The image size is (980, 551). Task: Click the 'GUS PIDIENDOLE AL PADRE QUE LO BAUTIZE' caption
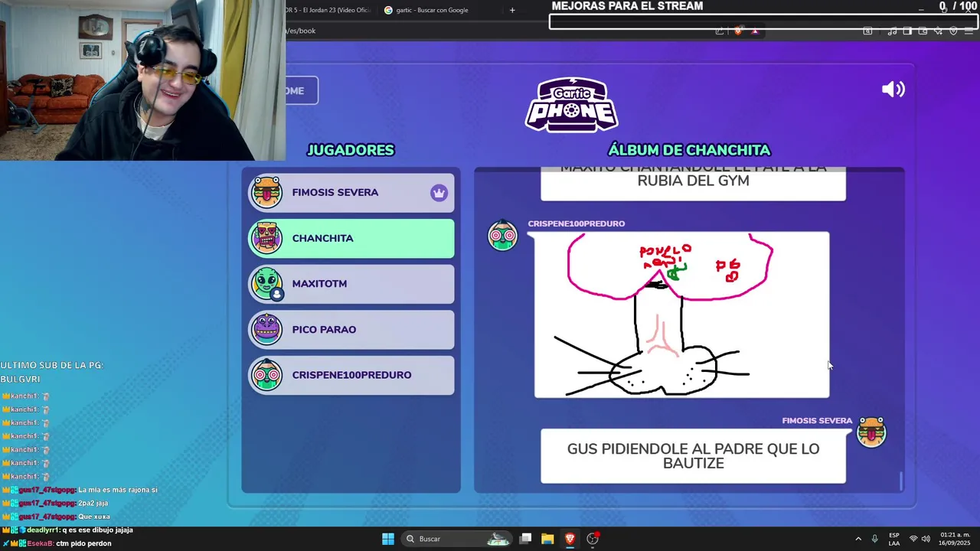coord(693,456)
